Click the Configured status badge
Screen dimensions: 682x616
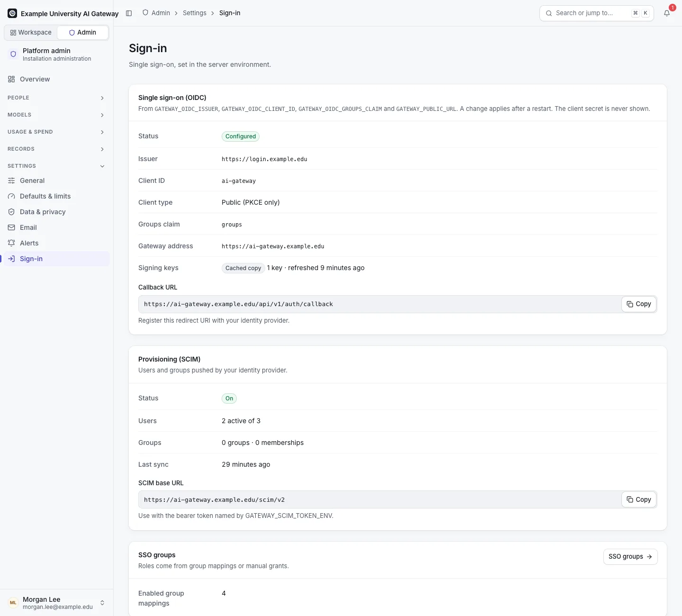tap(241, 136)
